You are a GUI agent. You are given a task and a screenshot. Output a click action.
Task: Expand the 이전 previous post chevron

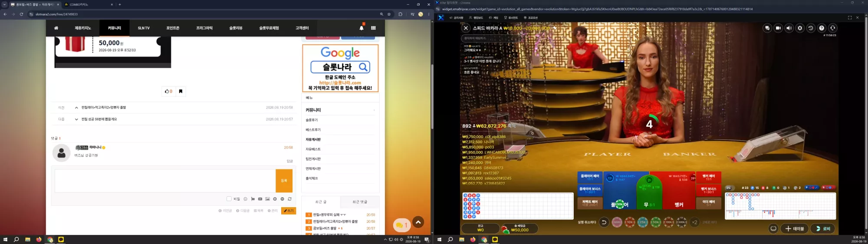pos(76,108)
